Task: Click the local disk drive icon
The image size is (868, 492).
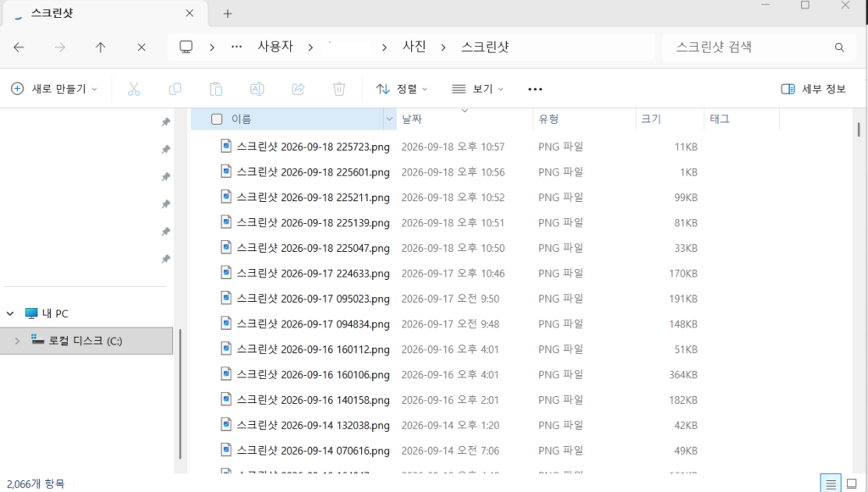Action: (37, 339)
